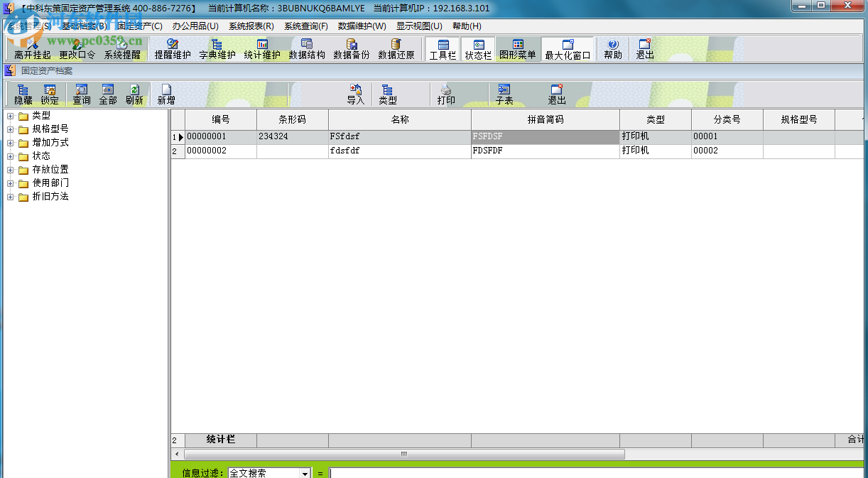Select the barcode cell 234324
Screen dimensions: 868x478
coord(293,137)
